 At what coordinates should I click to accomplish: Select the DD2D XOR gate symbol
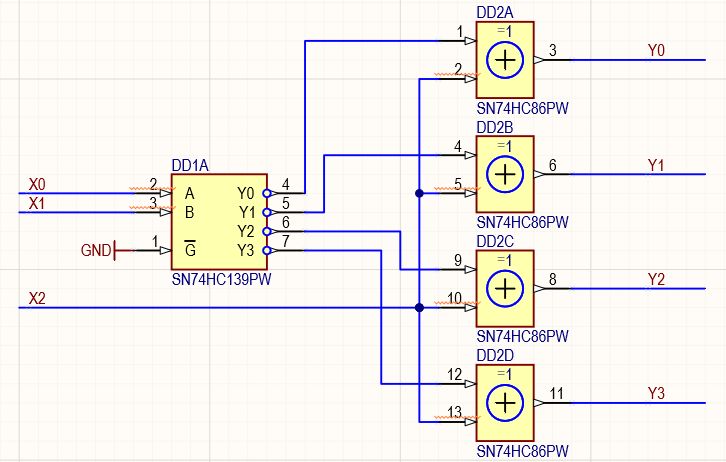click(x=505, y=403)
